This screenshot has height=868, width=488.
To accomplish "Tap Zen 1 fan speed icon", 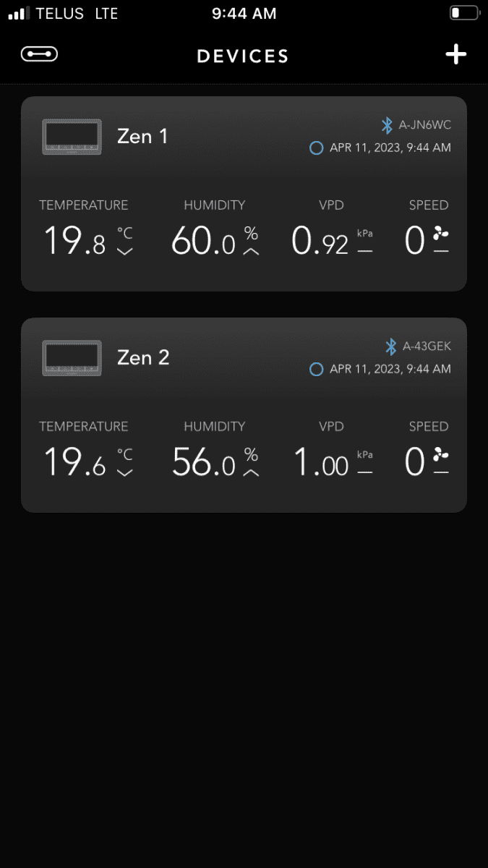I will [x=441, y=232].
